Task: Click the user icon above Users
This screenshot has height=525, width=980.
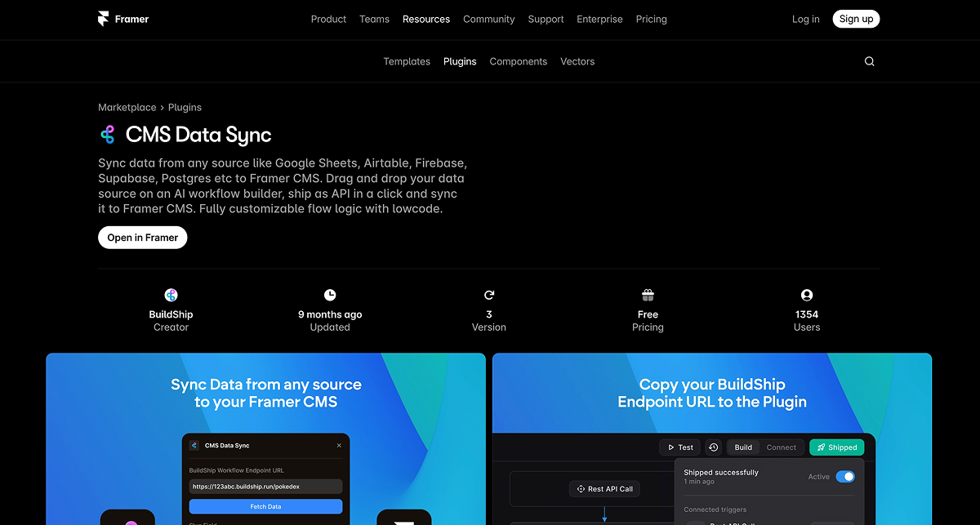Action: tap(807, 295)
